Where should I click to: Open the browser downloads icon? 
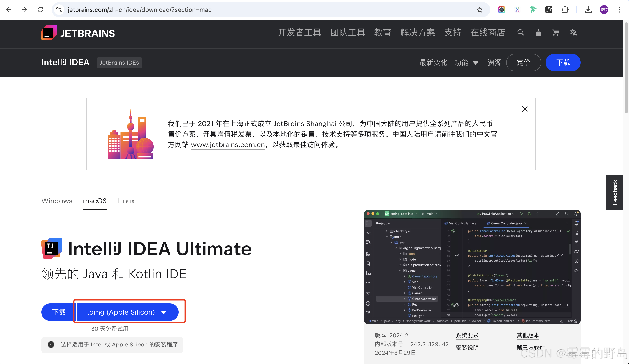pyautogui.click(x=588, y=10)
